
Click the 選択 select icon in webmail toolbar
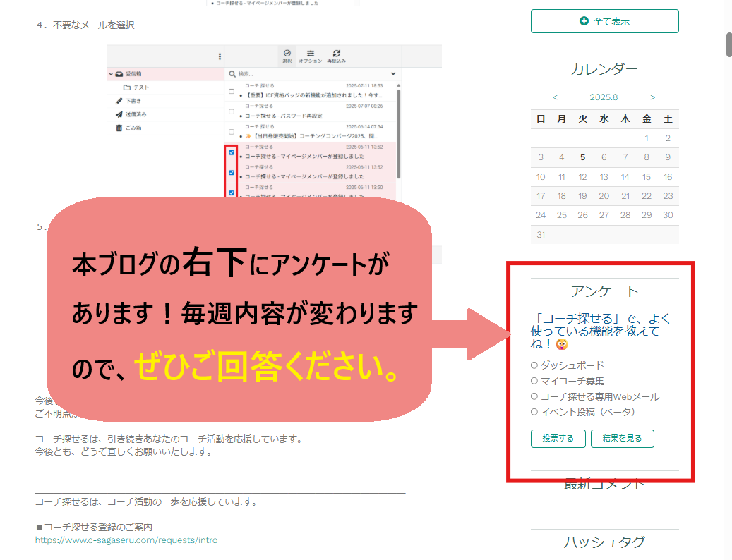(287, 56)
